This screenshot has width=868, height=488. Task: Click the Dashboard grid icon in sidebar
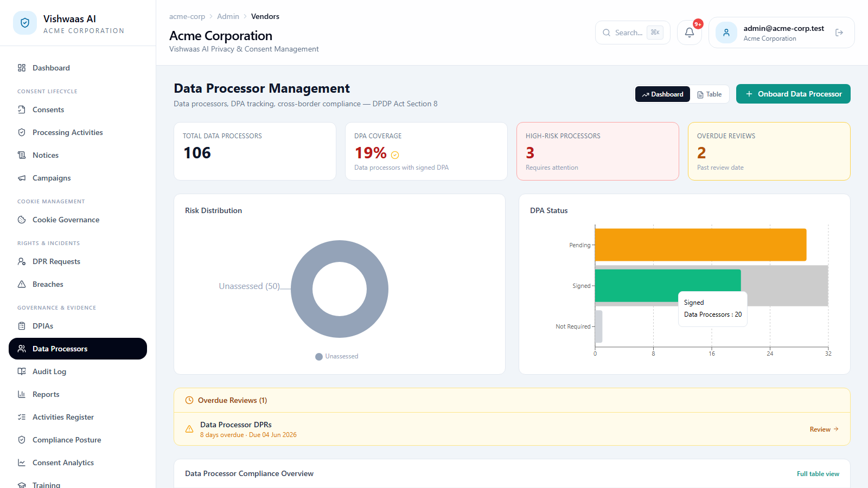click(x=22, y=68)
